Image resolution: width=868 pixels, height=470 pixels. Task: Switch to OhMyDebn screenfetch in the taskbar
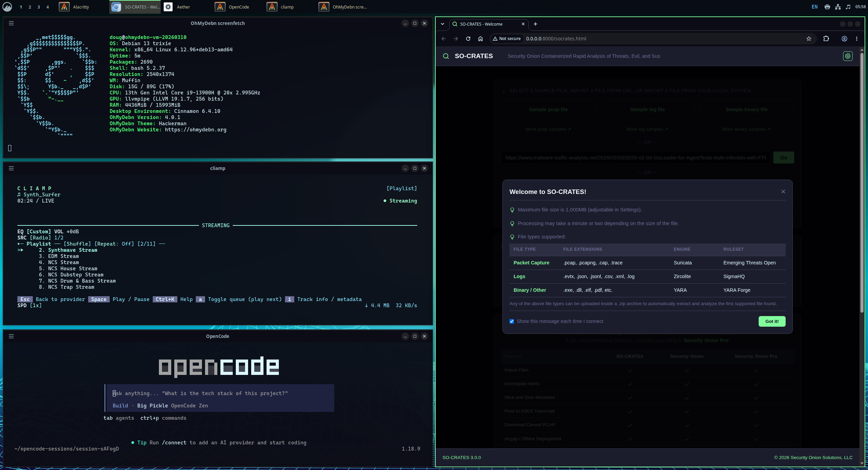point(342,7)
